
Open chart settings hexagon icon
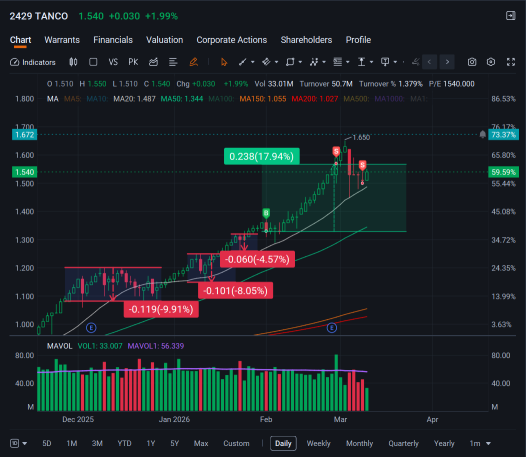(491, 62)
